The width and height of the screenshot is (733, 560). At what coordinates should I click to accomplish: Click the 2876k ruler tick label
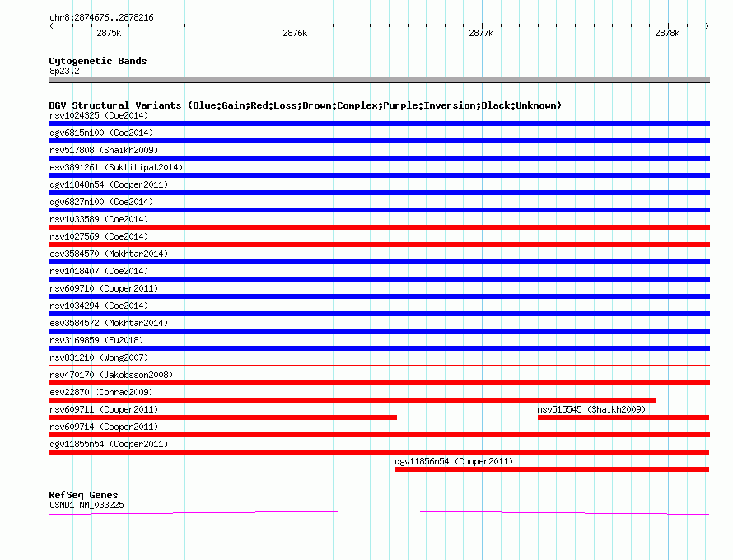295,33
